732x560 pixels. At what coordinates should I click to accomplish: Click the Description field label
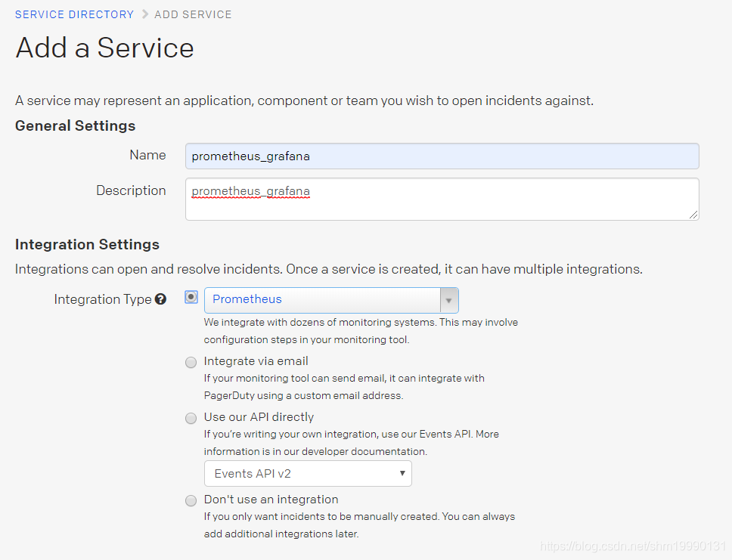[131, 190]
